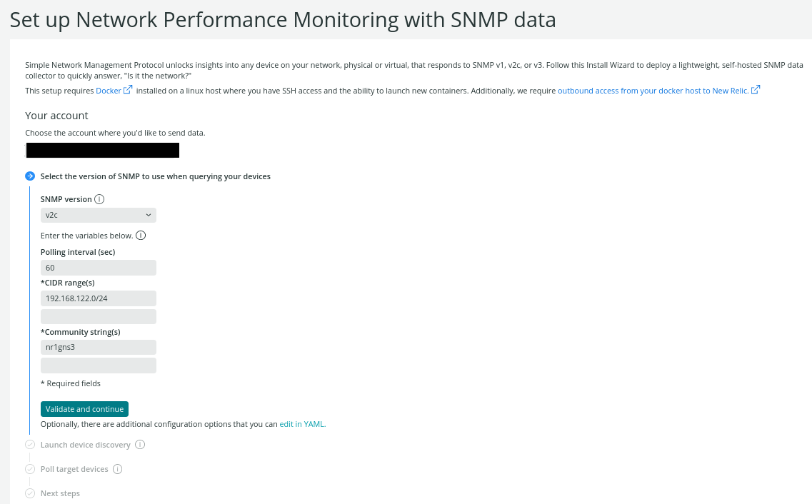Viewport: 812px width, 504px height.
Task: Open the SNMP version info tooltip
Action: coord(99,199)
